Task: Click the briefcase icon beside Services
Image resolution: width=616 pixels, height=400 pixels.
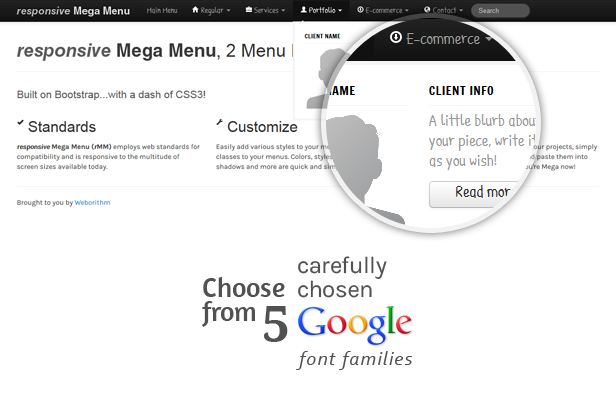Action: coord(249,10)
